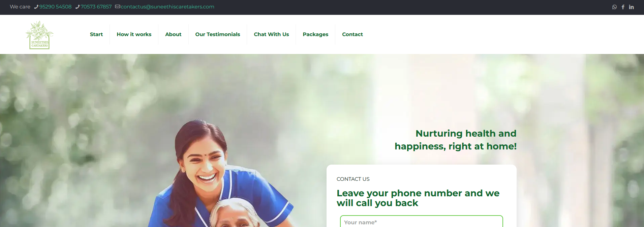Open Our Testimonials in the navigation
The image size is (644, 227).
218,34
